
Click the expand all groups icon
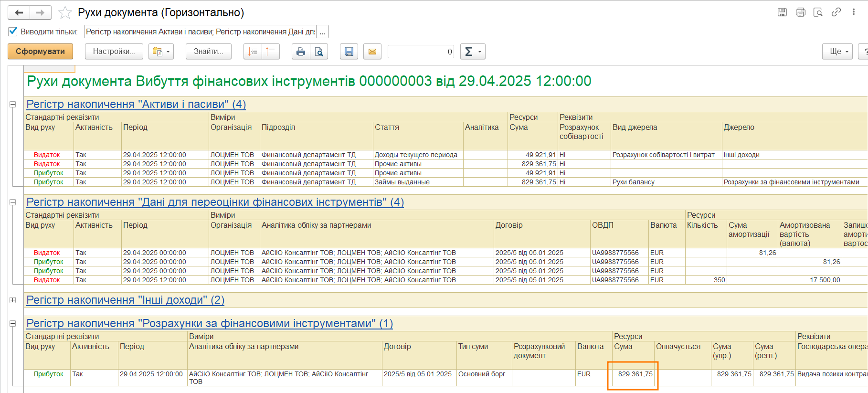[x=253, y=52]
